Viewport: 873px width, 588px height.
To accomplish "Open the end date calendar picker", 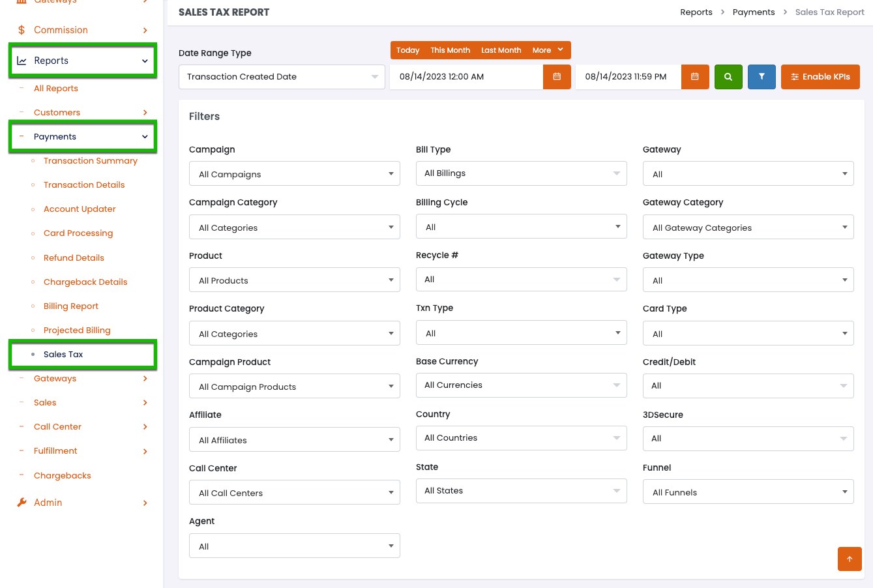I will [695, 77].
